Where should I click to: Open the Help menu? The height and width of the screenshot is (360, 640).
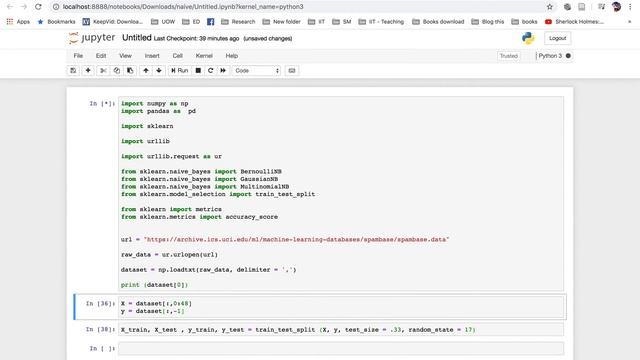(x=232, y=56)
